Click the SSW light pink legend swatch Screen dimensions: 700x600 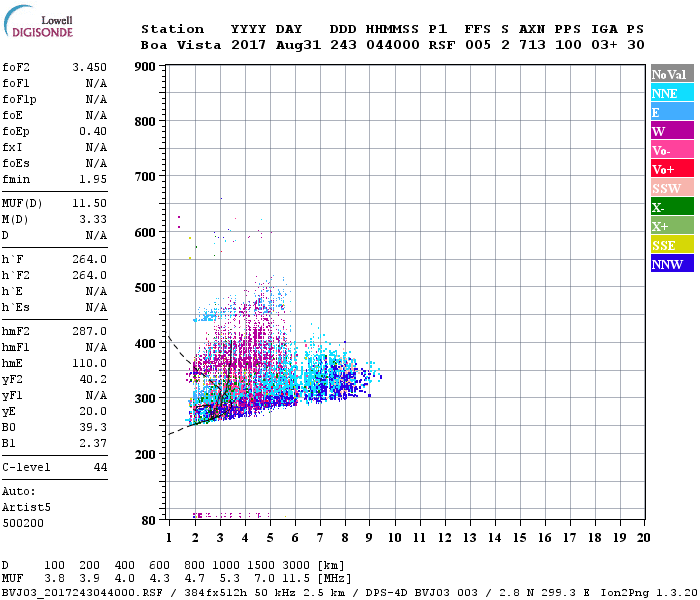[671, 188]
